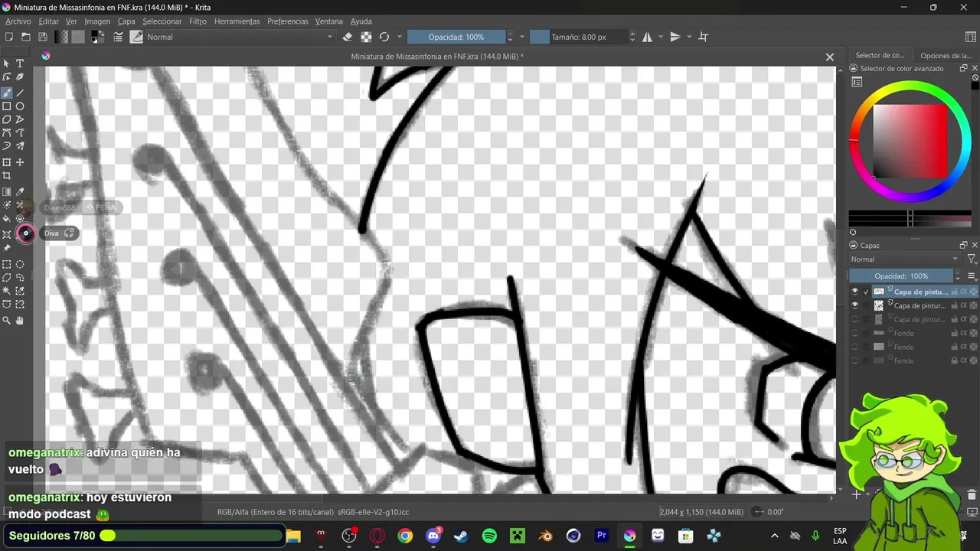Lock the Capas docker

pyautogui.click(x=854, y=246)
